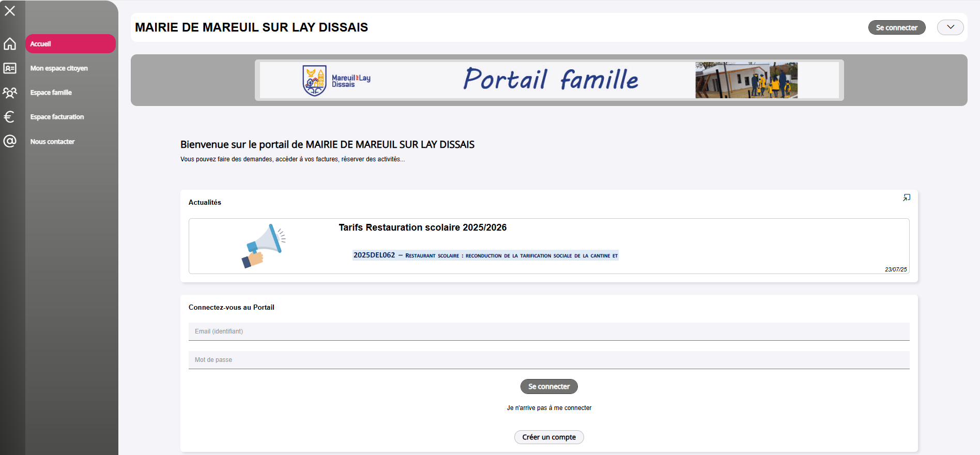This screenshot has height=455, width=980.
Task: Expand the Actualités panel with the corner icon
Action: pos(907,198)
